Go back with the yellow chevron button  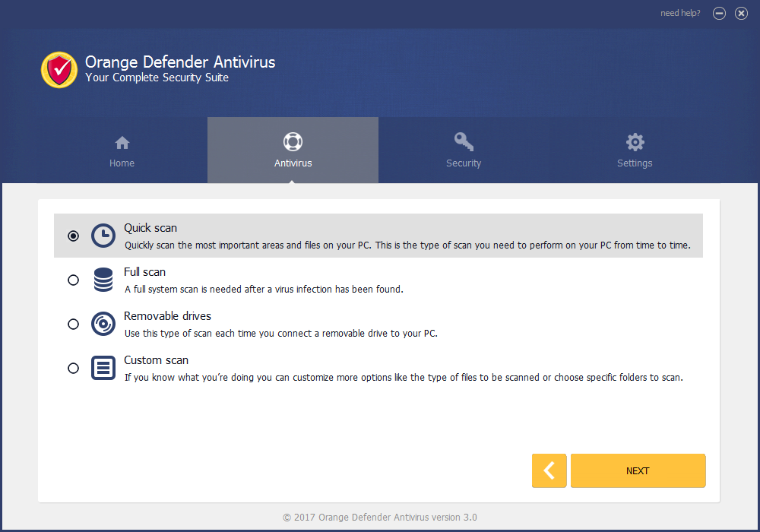coord(549,470)
